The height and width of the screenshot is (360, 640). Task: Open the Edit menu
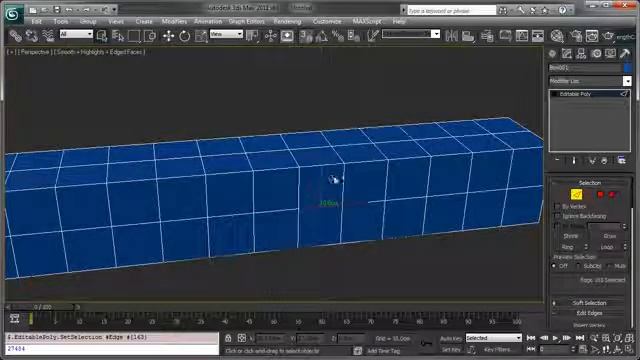37,21
